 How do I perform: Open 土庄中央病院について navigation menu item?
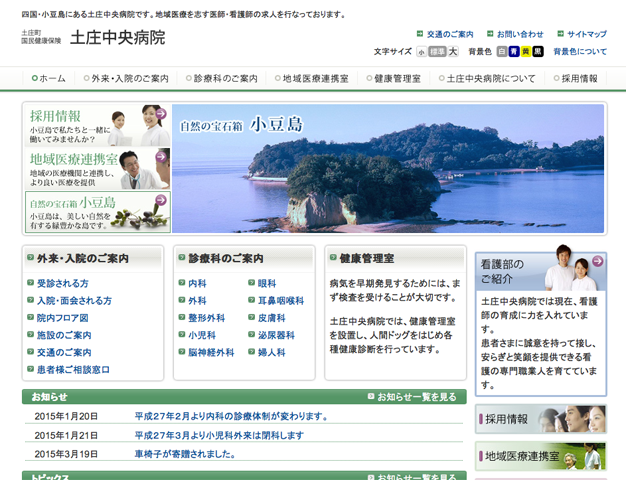[487, 79]
